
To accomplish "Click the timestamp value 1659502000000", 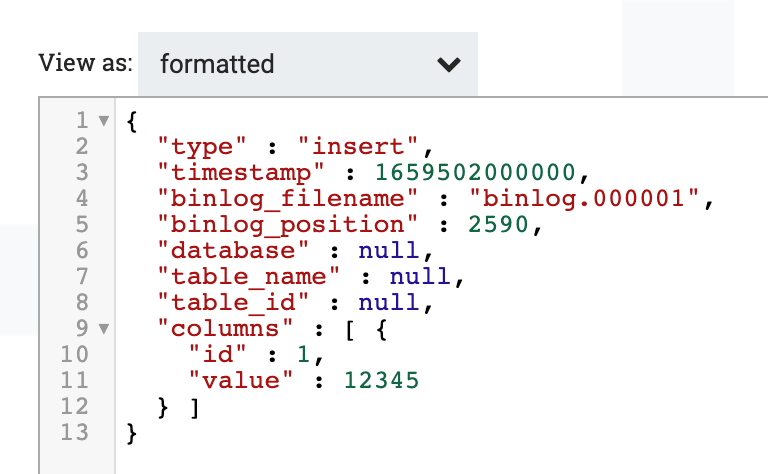I will point(476,172).
